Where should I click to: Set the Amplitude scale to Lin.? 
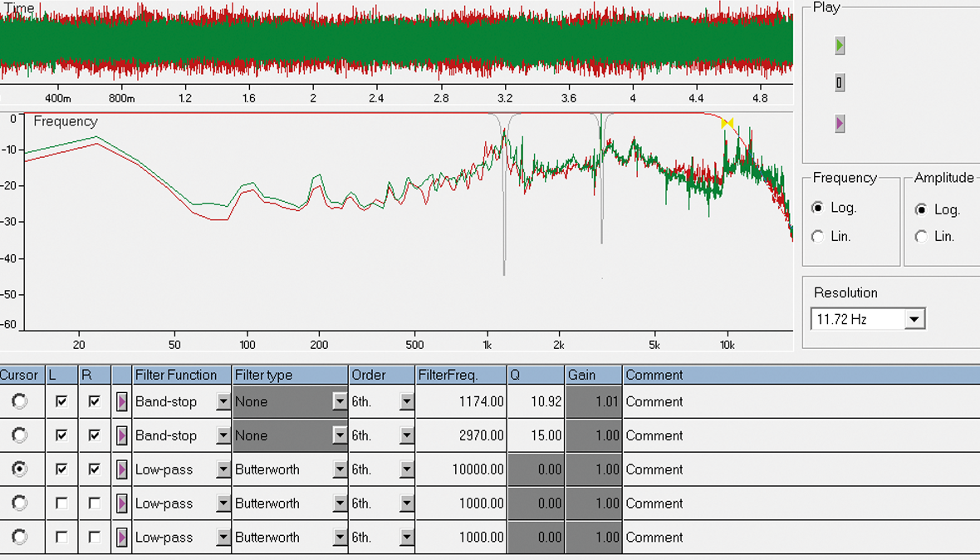coord(921,237)
